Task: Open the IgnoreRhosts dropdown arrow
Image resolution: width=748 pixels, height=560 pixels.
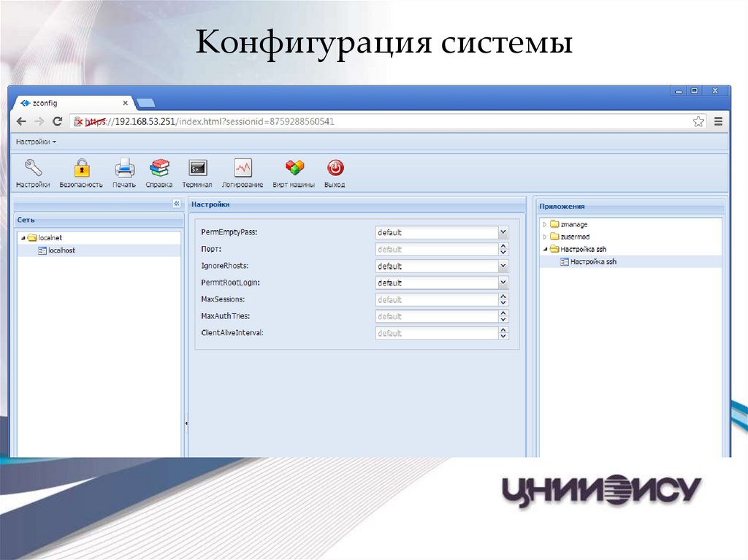Action: 503,266
